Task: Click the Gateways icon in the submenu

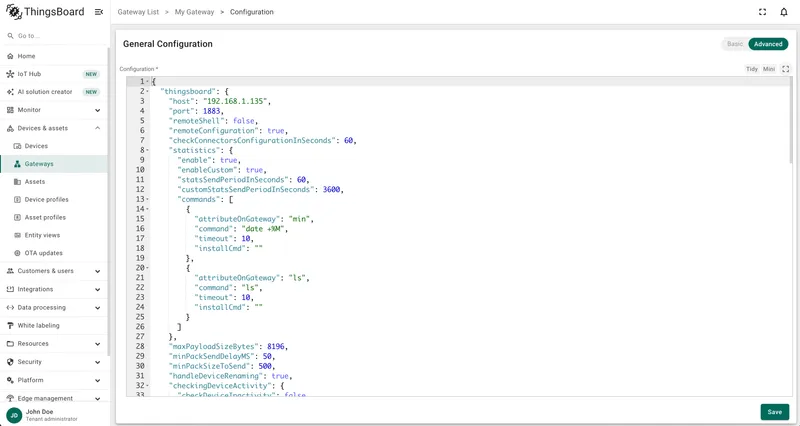Action: [x=17, y=164]
